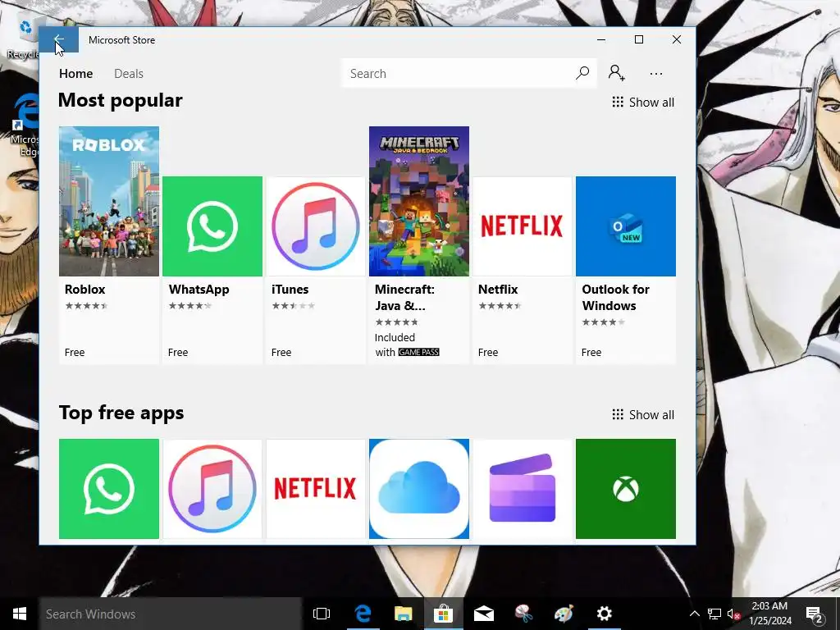This screenshot has width=840, height=630.
Task: Open Settings gear on the taskbar
Action: coord(605,614)
